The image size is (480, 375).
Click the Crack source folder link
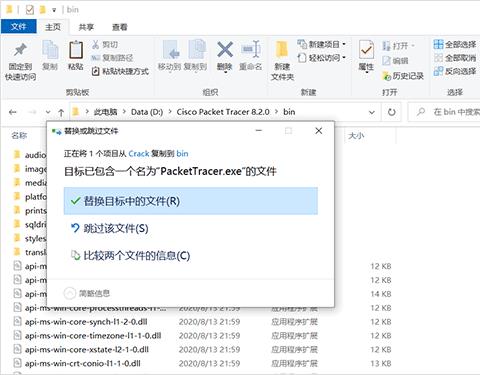pyautogui.click(x=139, y=154)
